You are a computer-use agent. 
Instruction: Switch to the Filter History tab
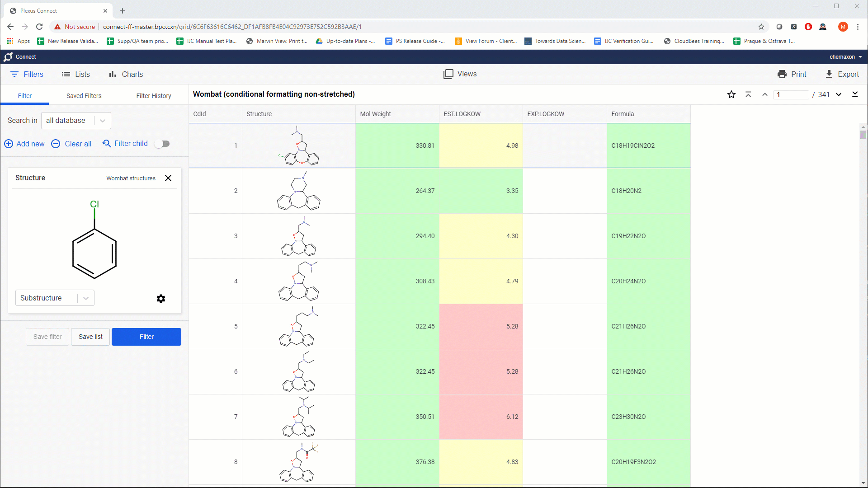[x=154, y=96]
